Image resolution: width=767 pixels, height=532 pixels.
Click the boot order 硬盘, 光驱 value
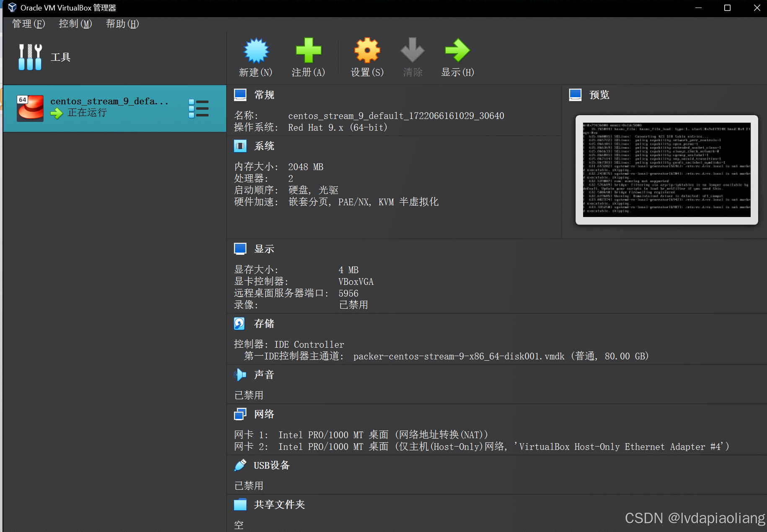pos(313,190)
